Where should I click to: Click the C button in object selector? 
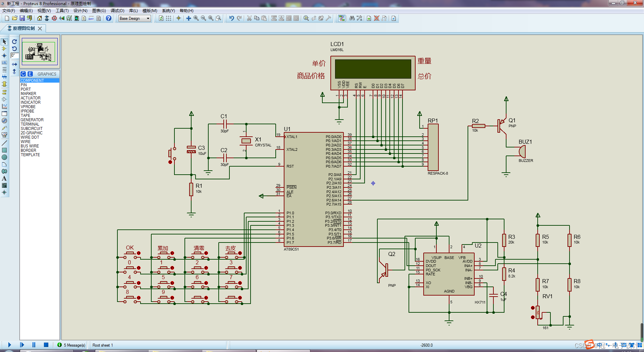coord(23,74)
